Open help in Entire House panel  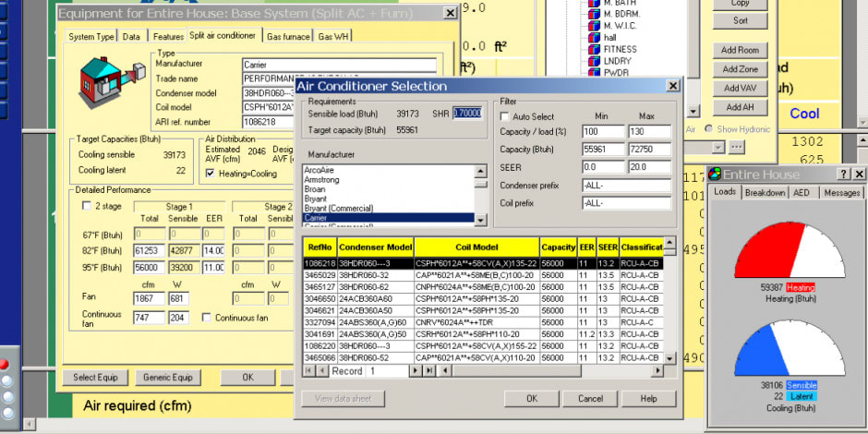pos(843,175)
